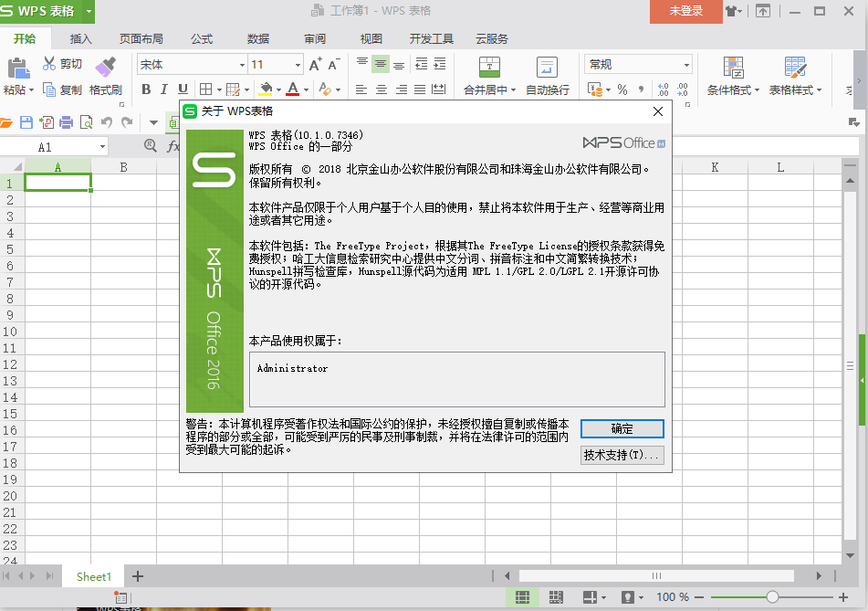The height and width of the screenshot is (611, 868).
Task: Apply currency number format icon
Action: 595,90
